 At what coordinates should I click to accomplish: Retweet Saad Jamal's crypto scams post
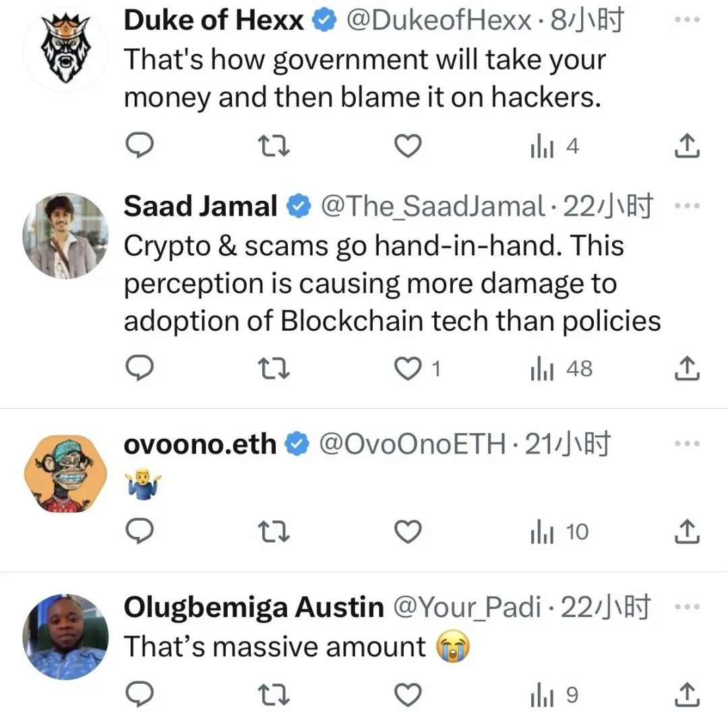[x=274, y=368]
